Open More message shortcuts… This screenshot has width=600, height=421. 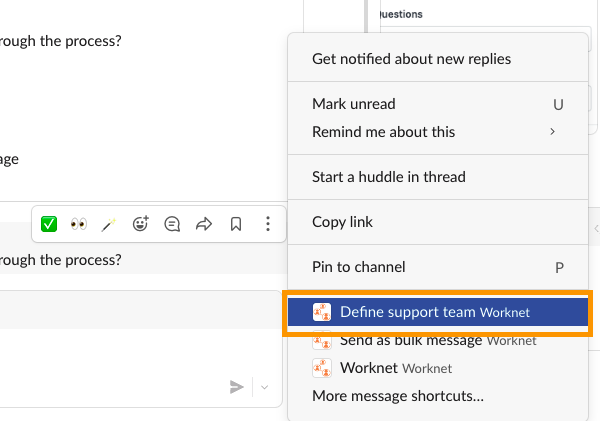click(x=438, y=396)
